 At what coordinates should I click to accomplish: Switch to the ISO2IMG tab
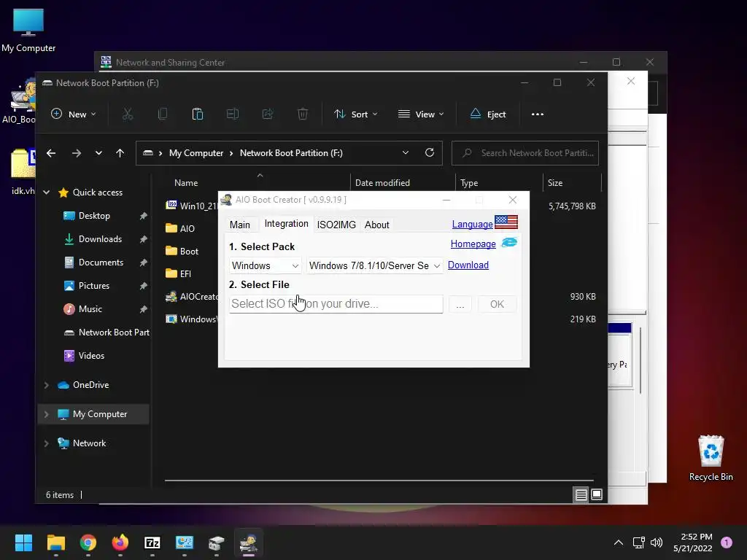336,225
